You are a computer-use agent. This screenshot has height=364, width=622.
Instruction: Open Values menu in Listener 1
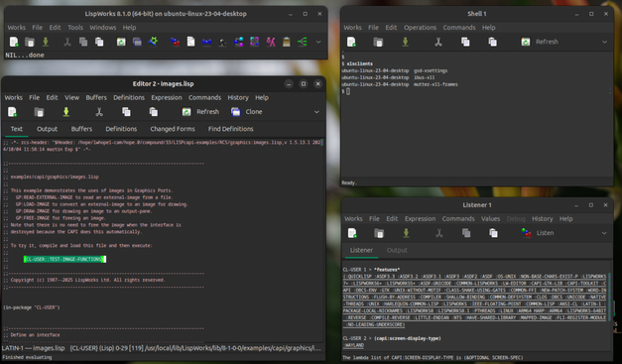tap(491, 219)
